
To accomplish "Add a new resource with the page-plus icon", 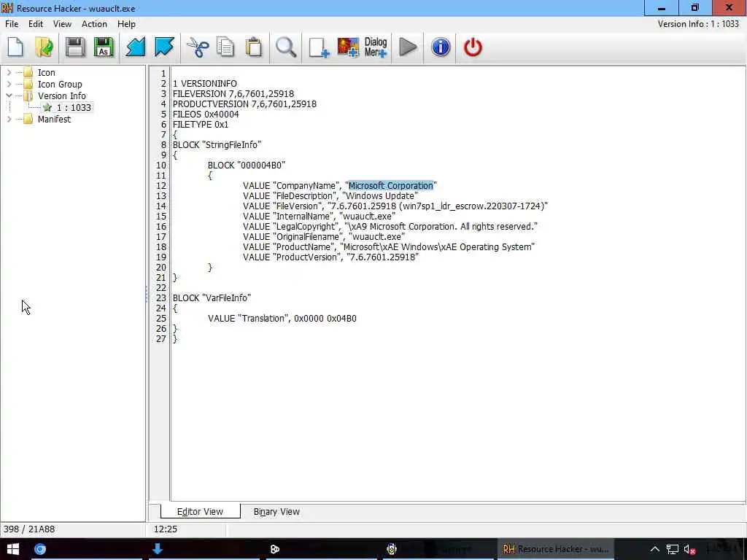I will coord(319,47).
